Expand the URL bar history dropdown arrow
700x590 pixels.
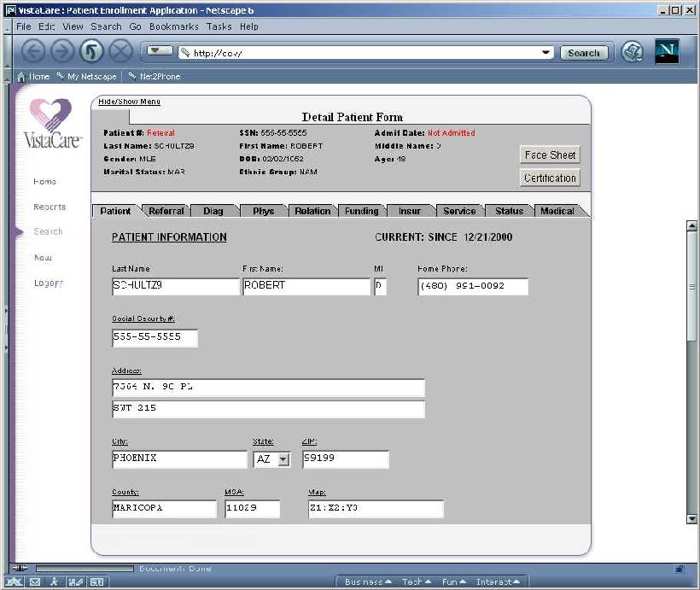click(x=546, y=52)
